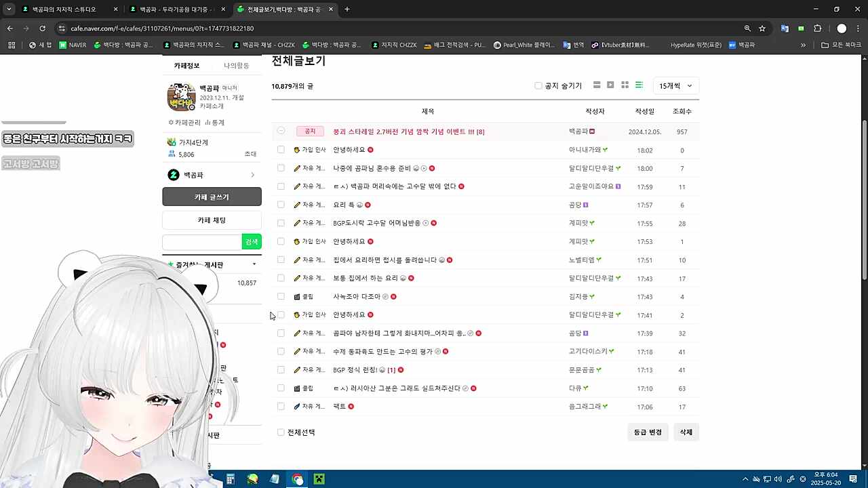Open the 통계 statistics link

coord(214,123)
